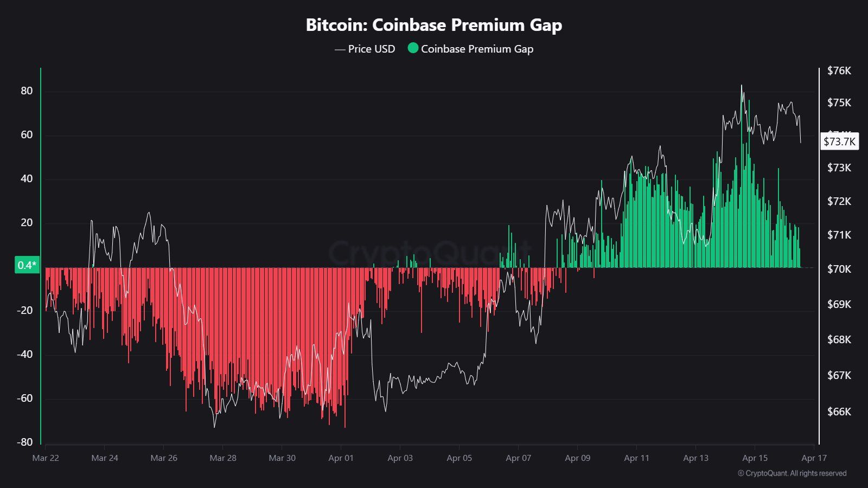Click the green Coinbase Premium Gap legend circle
Viewport: 868px width, 488px height.
point(413,48)
